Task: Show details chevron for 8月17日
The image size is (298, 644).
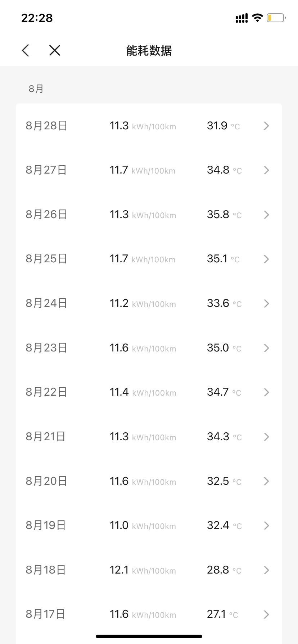Action: [x=266, y=614]
